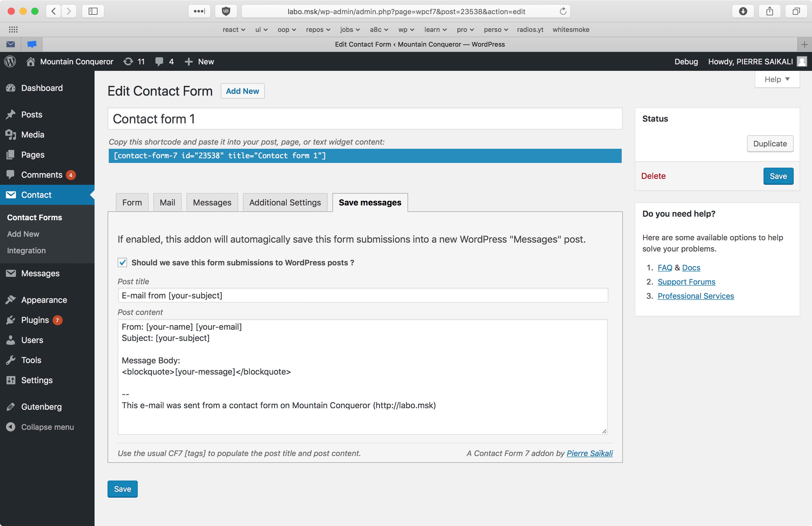
Task: Click the Duplicate button
Action: (770, 143)
